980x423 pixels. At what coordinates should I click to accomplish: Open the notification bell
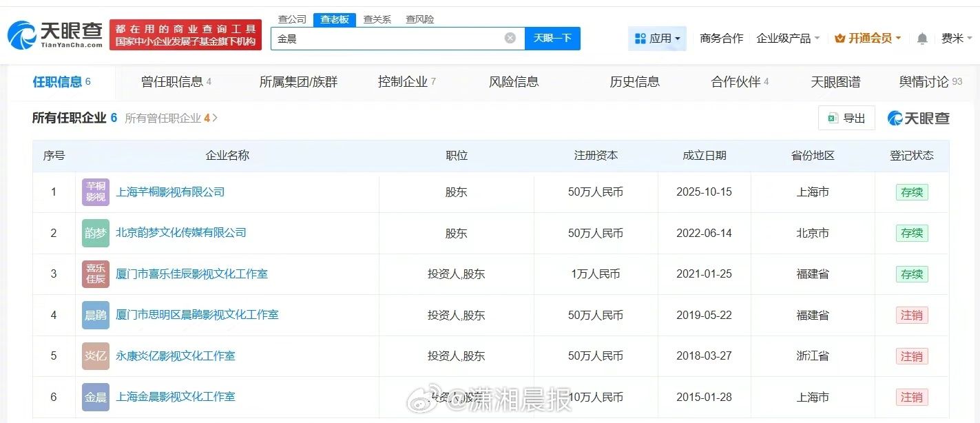922,39
